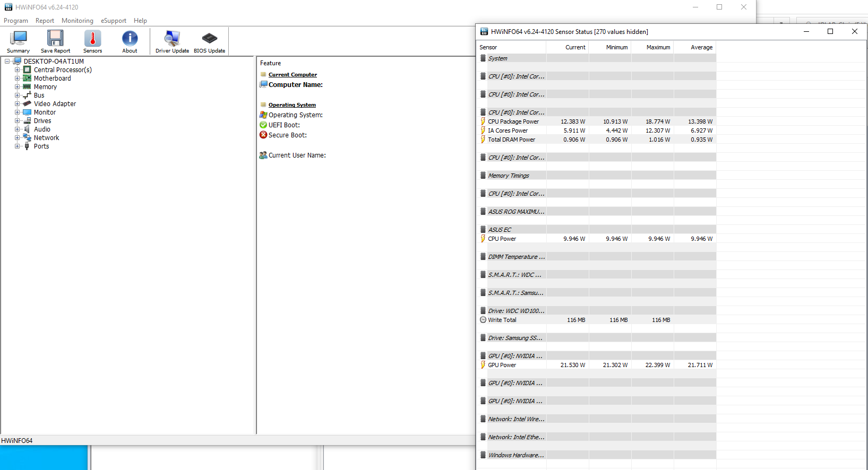Select the Drives tree icon
The width and height of the screenshot is (868, 470).
click(27, 120)
